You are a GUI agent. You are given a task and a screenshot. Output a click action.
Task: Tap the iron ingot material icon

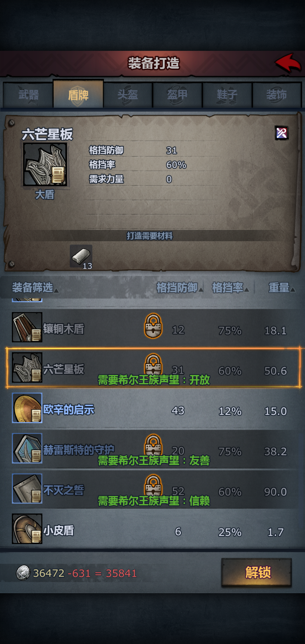pos(81,256)
